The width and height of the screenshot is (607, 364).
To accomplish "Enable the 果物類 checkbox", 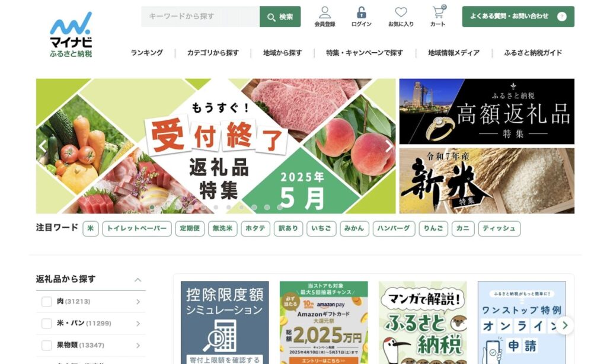I will [x=46, y=345].
